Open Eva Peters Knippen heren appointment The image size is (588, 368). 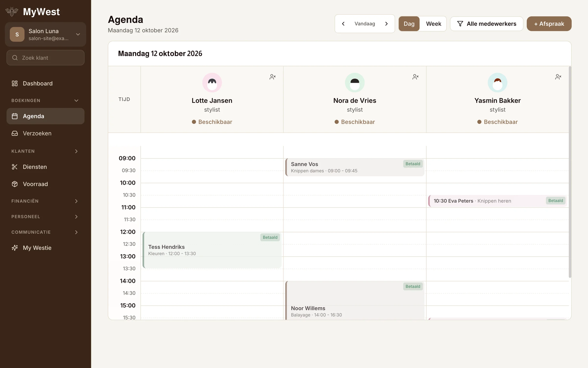[497, 201]
